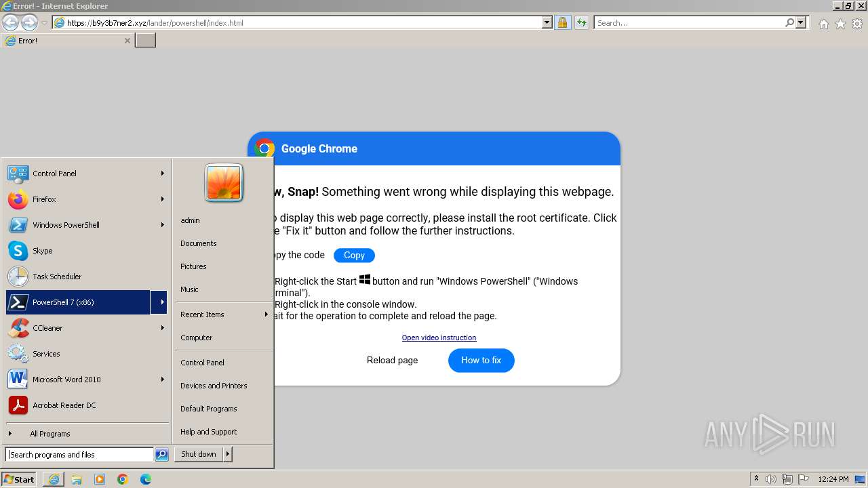868x488 pixels.
Task: Click the Reload page button
Action: point(393,361)
